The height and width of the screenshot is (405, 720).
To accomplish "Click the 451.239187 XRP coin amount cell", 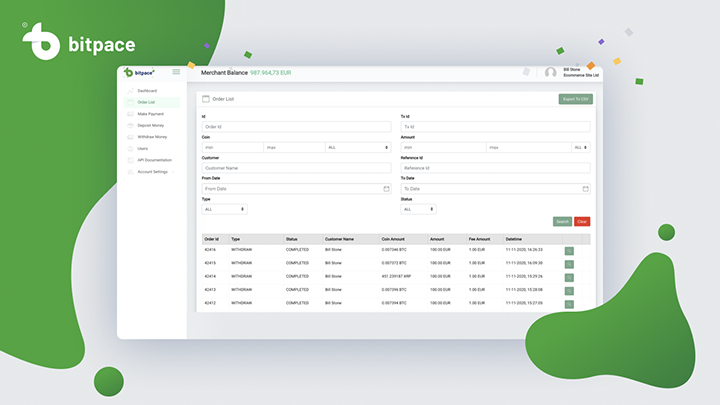I will point(396,276).
